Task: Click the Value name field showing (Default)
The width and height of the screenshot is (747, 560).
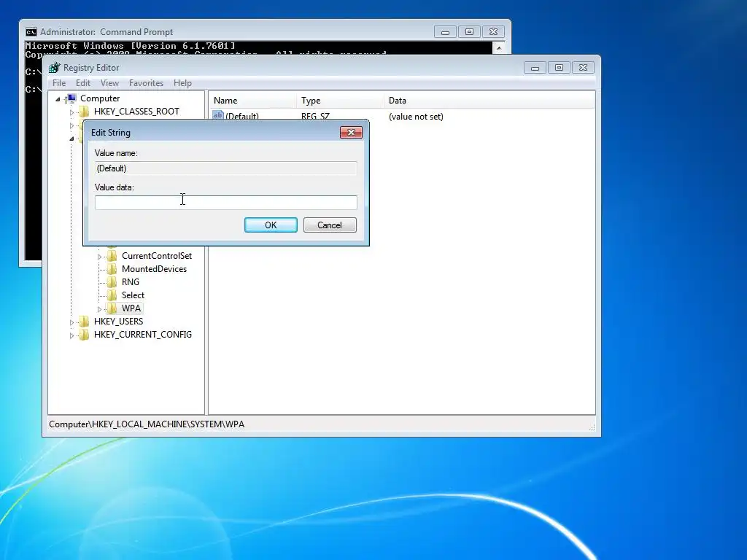Action: click(x=226, y=168)
